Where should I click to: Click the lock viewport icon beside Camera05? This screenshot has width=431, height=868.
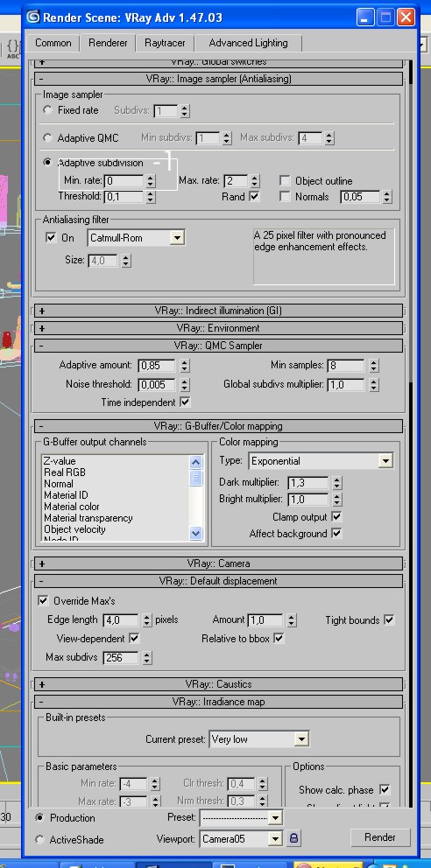click(293, 838)
